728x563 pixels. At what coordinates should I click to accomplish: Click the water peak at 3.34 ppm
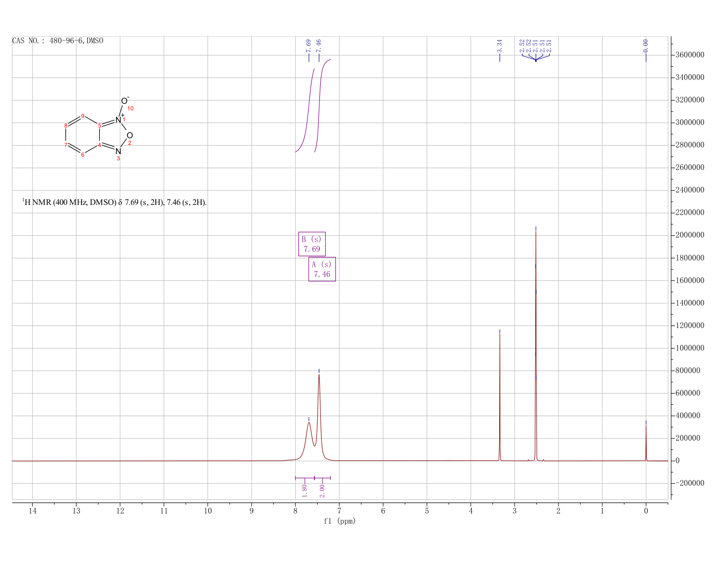click(499, 397)
